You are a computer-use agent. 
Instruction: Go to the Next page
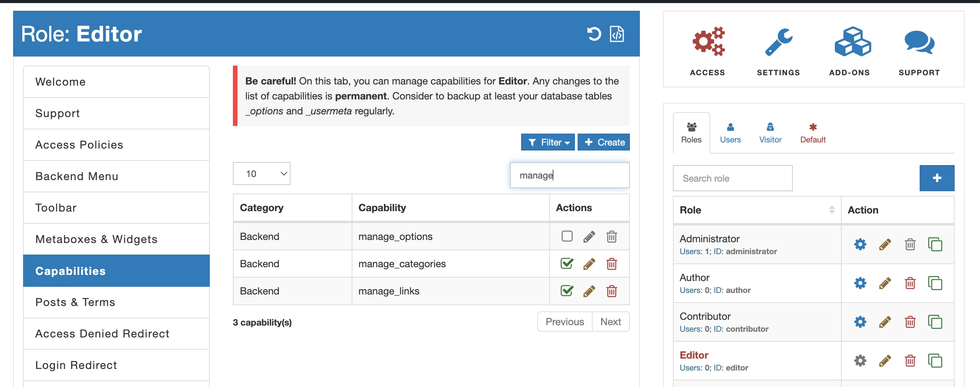coord(611,322)
